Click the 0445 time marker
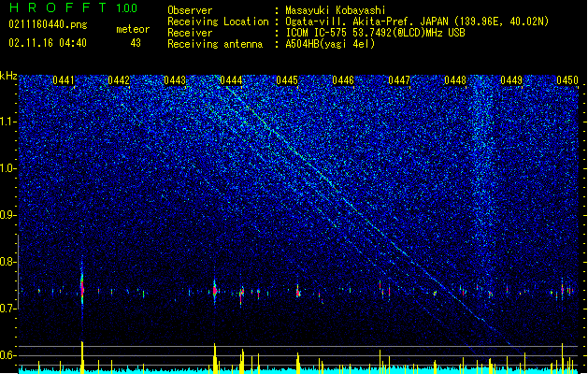 [287, 80]
